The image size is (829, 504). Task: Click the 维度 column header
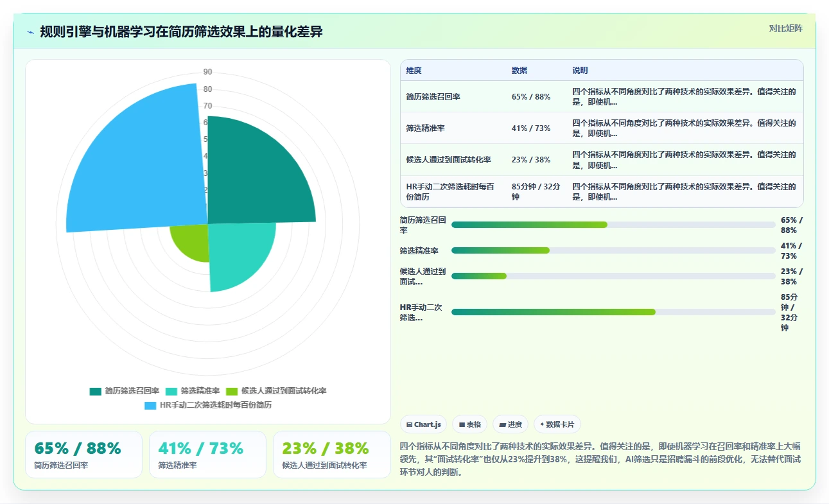pos(414,71)
